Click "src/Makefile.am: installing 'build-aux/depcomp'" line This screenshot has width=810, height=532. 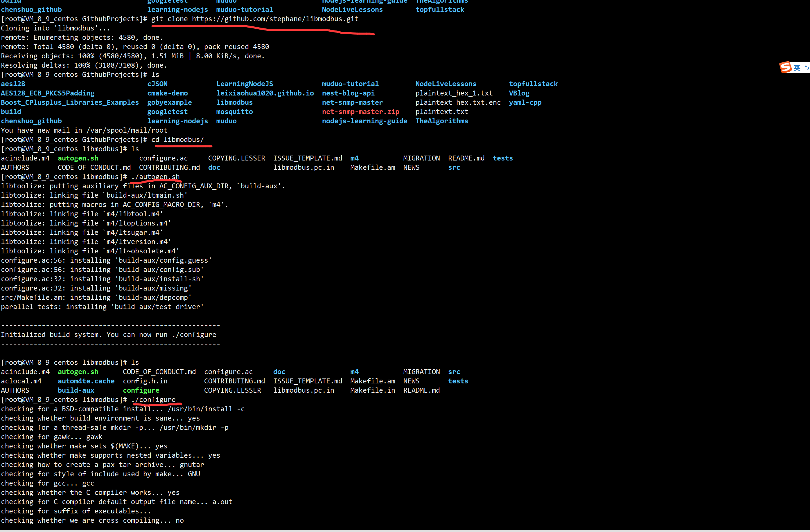[x=96, y=297]
